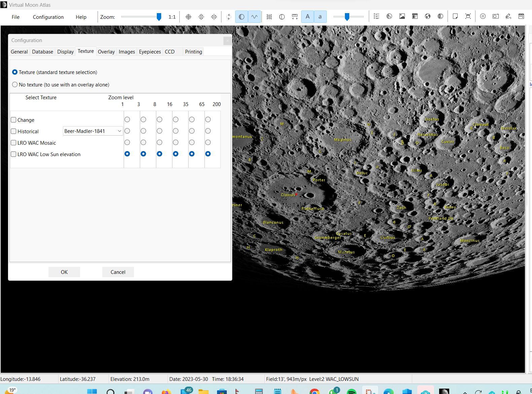
Task: Toggle the libration wave icon
Action: click(x=254, y=16)
